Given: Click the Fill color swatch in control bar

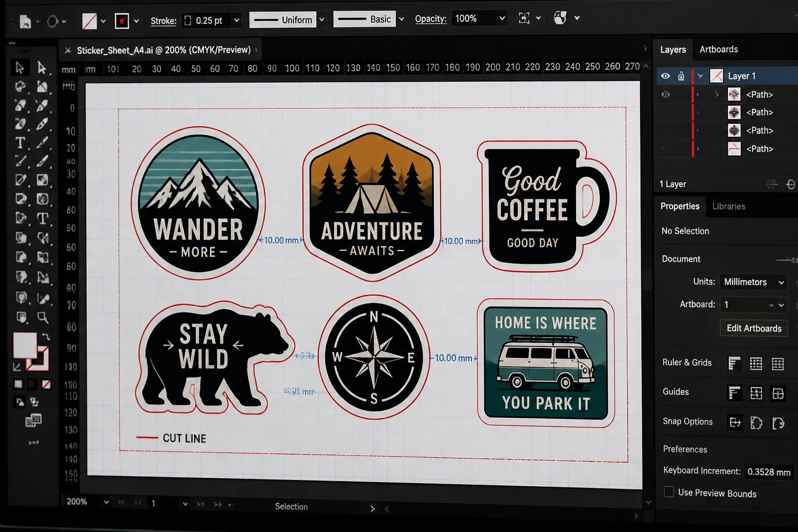Looking at the screenshot, I should click(89, 21).
